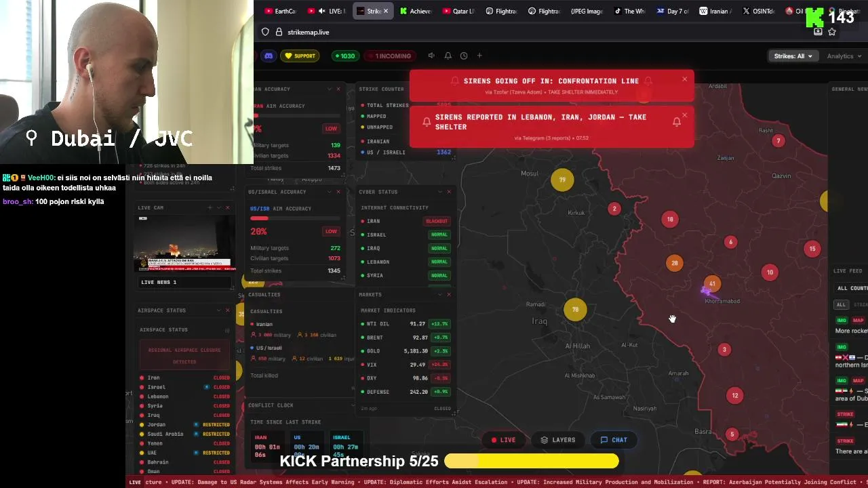Screen dimensions: 868x488
Task: Collapse the Iran Accuracy panel
Action: [330, 89]
